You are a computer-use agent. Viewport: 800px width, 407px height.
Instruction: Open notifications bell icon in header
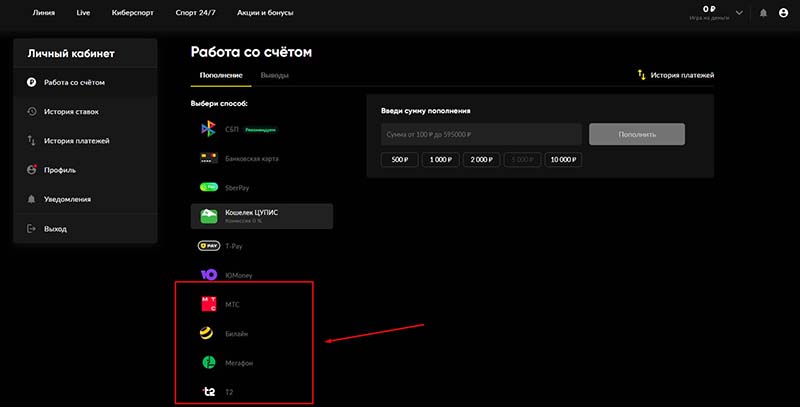click(763, 13)
